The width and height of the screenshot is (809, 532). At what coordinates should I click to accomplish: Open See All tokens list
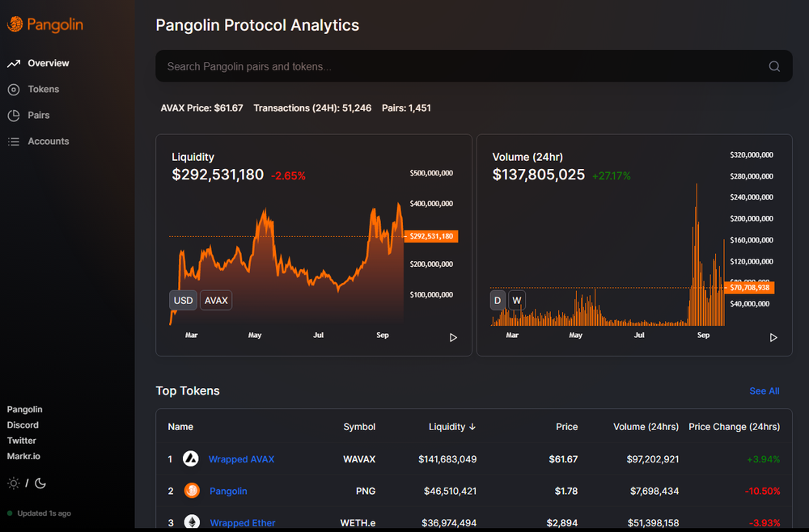[x=764, y=391]
